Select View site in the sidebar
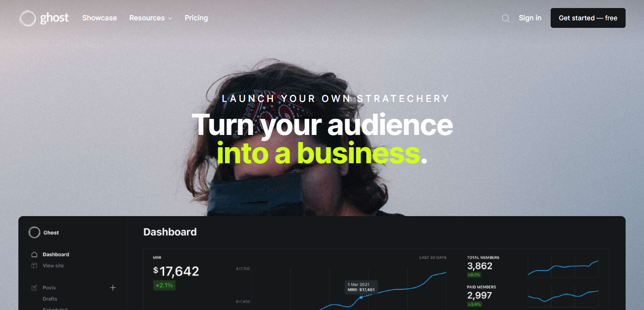Screen dimensions: 644x310 [x=53, y=266]
